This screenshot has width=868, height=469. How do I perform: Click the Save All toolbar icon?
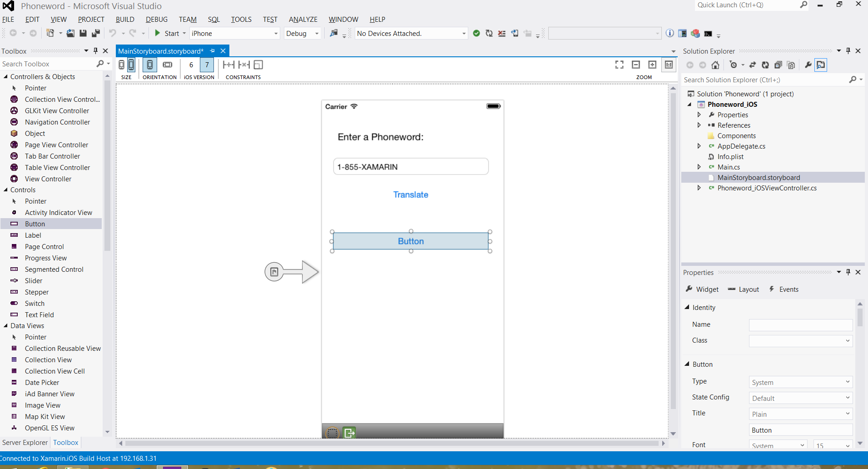coord(95,33)
